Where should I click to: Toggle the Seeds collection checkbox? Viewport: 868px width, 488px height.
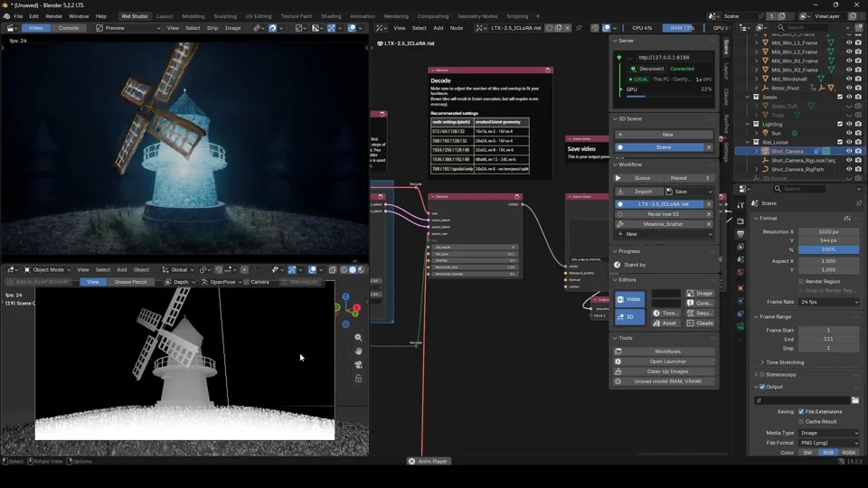tap(840, 97)
